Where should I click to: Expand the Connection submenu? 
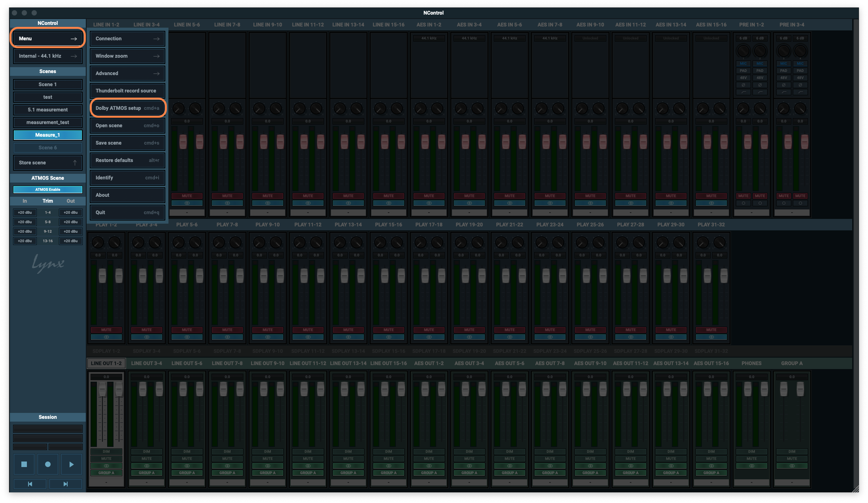point(127,39)
